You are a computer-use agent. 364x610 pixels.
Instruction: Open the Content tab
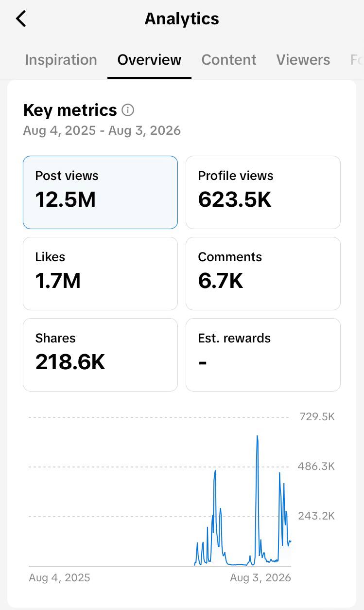229,60
